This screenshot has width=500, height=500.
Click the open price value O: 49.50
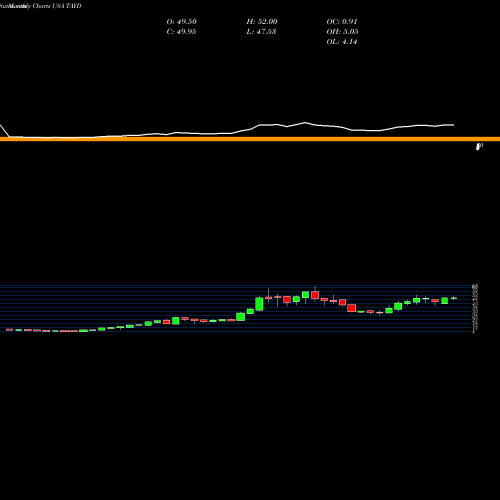coord(182,22)
